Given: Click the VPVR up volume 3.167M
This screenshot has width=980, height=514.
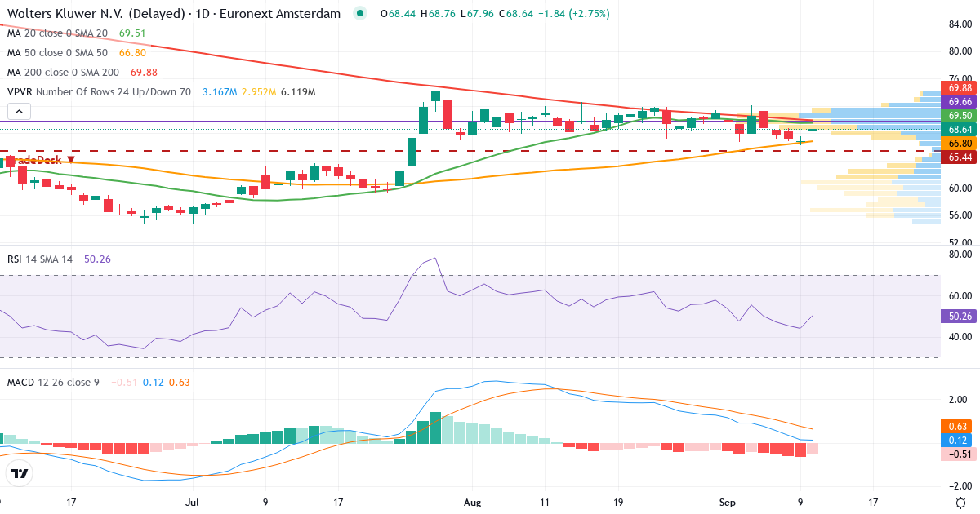Looking at the screenshot, I should [x=220, y=92].
